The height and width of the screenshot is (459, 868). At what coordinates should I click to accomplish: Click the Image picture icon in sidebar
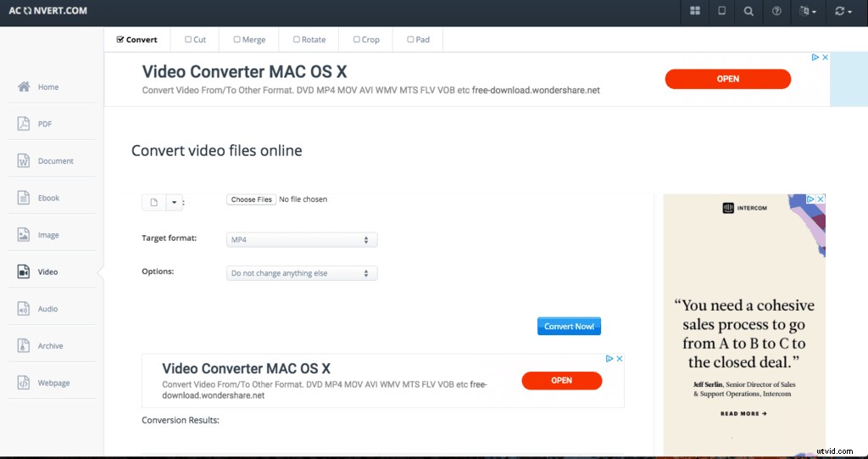(x=23, y=234)
